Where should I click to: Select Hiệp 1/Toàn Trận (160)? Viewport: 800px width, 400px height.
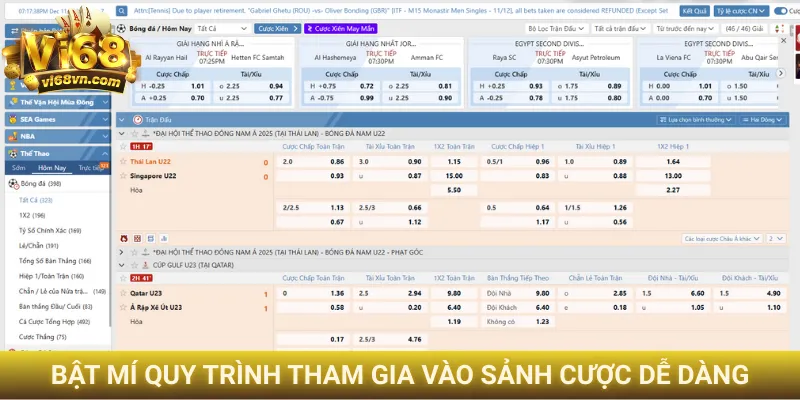(x=52, y=276)
